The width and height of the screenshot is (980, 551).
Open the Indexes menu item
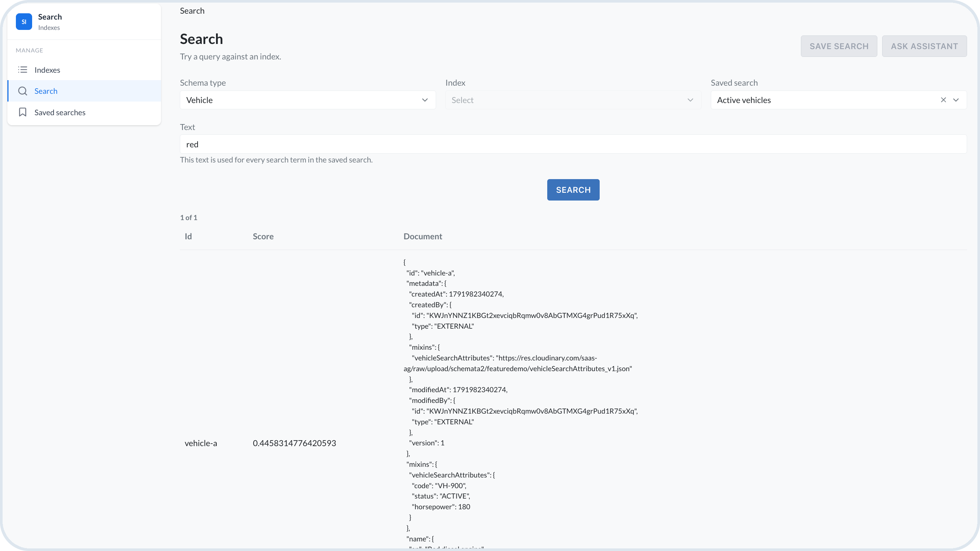(x=84, y=70)
